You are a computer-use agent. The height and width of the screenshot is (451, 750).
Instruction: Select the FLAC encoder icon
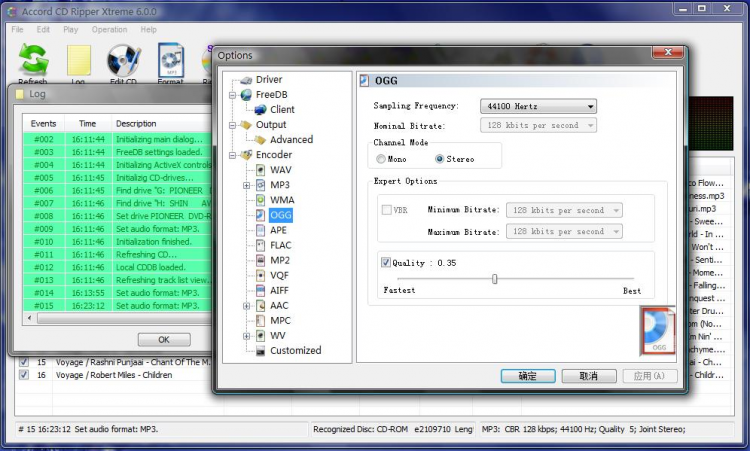[x=261, y=245]
